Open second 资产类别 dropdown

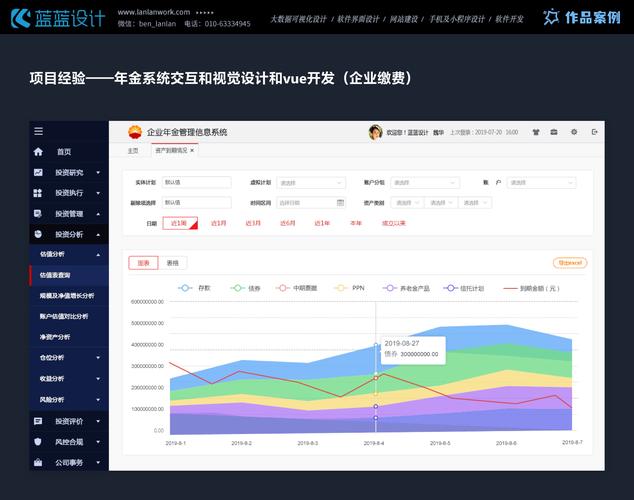click(441, 203)
